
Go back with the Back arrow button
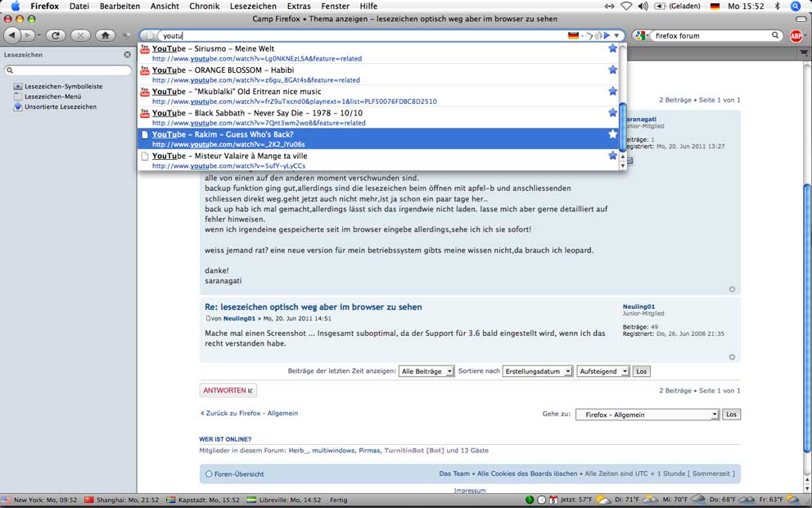[x=12, y=35]
